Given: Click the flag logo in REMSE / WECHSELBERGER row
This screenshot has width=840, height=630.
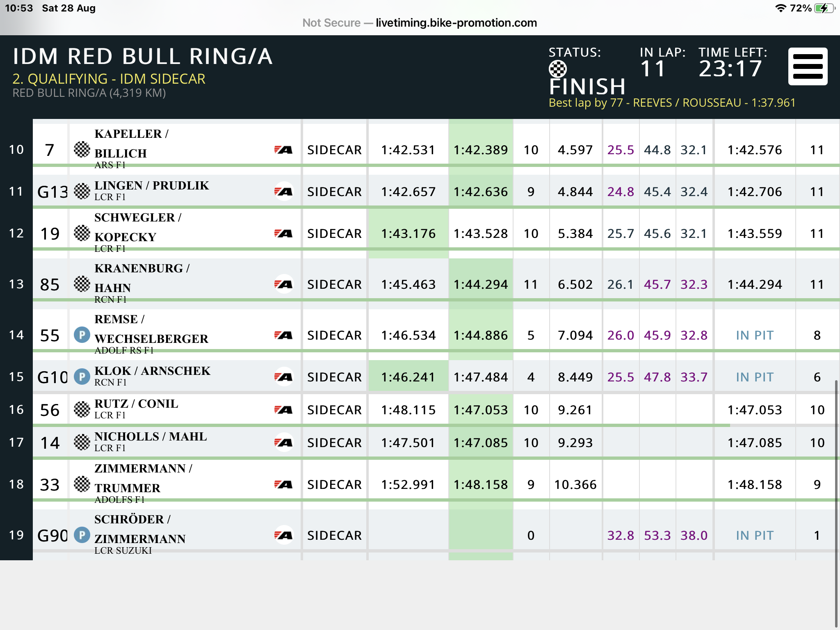Looking at the screenshot, I should pyautogui.click(x=283, y=335).
